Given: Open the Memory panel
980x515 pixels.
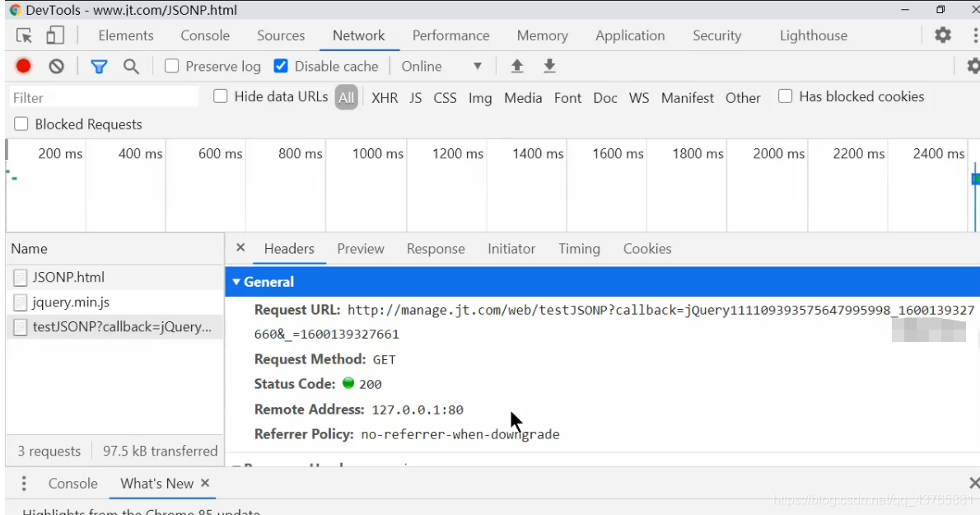Looking at the screenshot, I should pos(543,35).
